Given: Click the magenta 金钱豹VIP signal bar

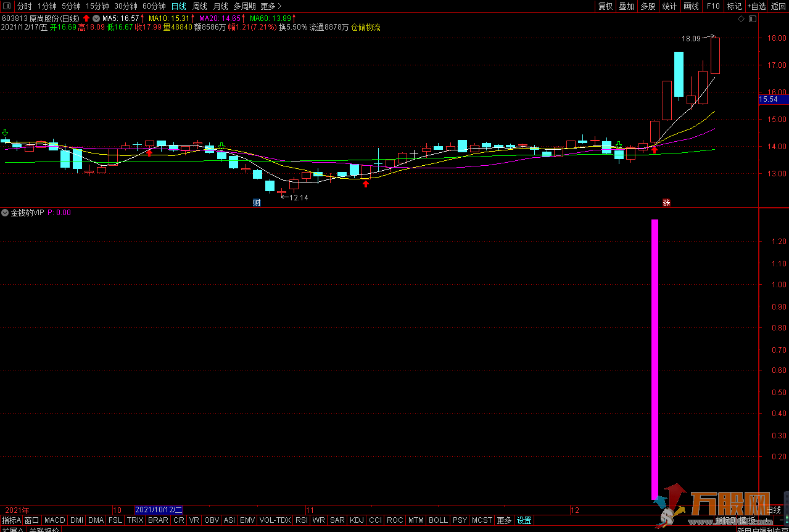Looking at the screenshot, I should 655,359.
